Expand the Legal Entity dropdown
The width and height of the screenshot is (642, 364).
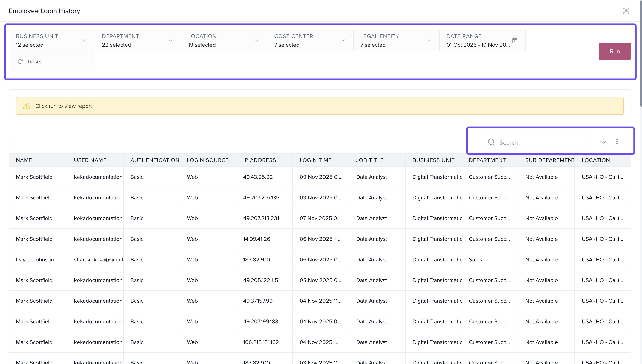(429, 40)
